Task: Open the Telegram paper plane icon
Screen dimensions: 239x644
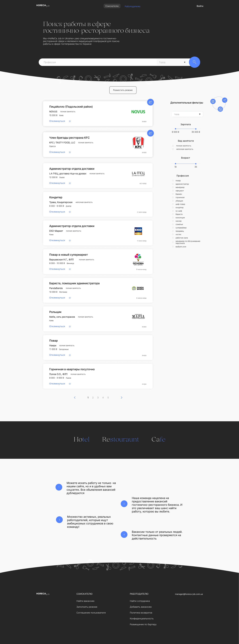Action: [225, 100]
